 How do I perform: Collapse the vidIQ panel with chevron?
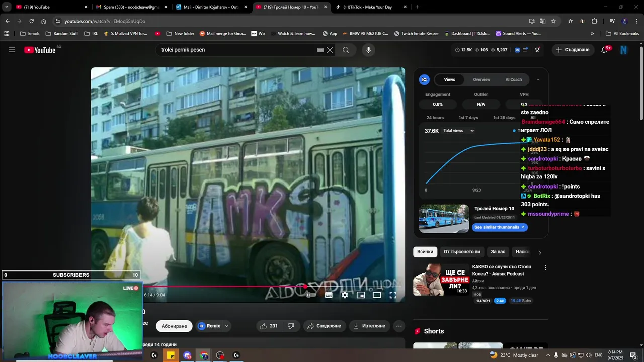(538, 79)
